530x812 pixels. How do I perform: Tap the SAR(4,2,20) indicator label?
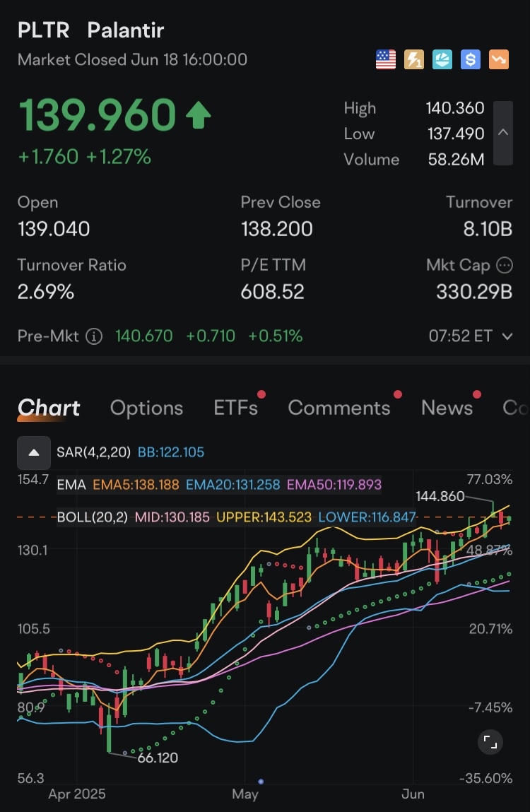pyautogui.click(x=94, y=452)
